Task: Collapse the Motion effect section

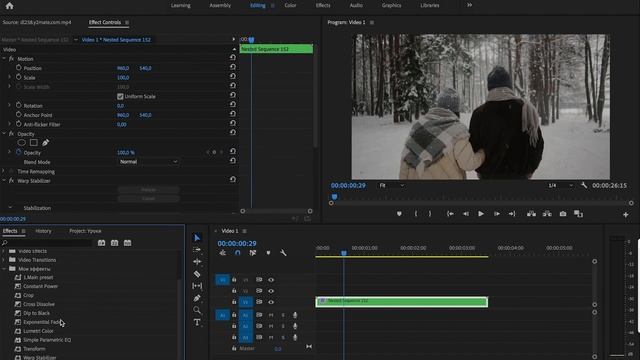Action: tap(4, 59)
